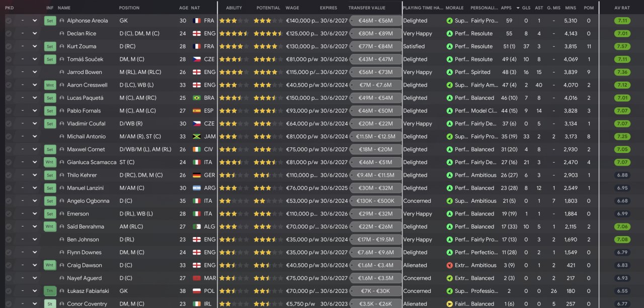The width and height of the screenshot is (644, 308).
Task: Click Kurt Zouma's 7.57 average rating pill
Action: (x=622, y=46)
